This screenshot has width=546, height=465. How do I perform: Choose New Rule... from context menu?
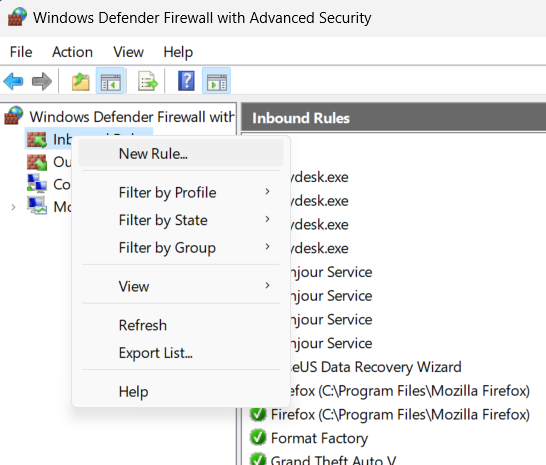[181, 154]
